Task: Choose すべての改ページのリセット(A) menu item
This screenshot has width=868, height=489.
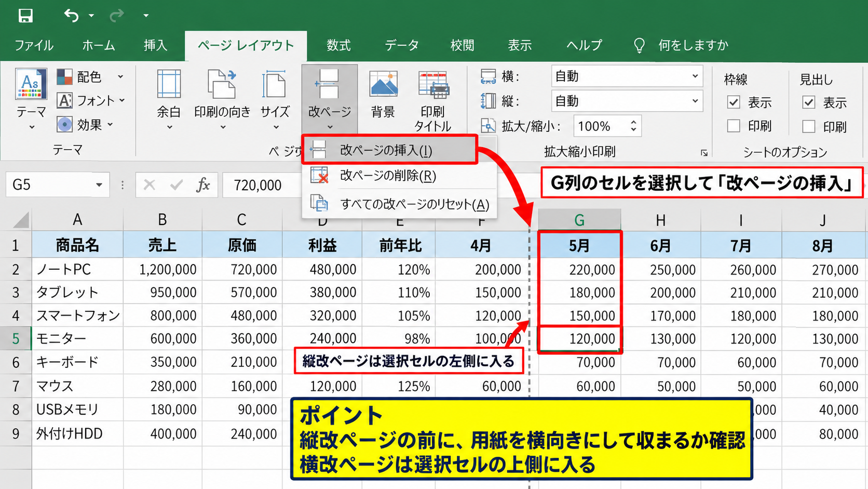Action: coord(399,204)
